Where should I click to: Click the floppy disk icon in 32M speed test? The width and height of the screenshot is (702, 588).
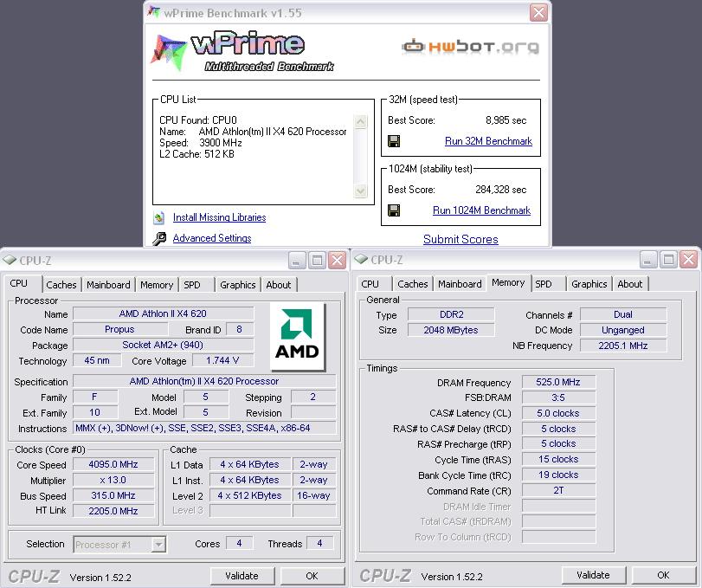coord(394,141)
